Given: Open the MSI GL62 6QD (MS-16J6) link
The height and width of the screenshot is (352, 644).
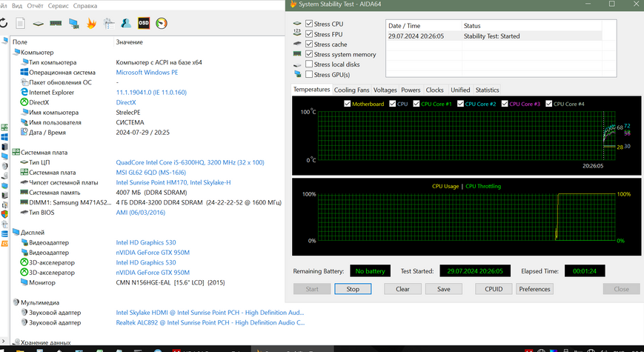Looking at the screenshot, I should [x=150, y=173].
